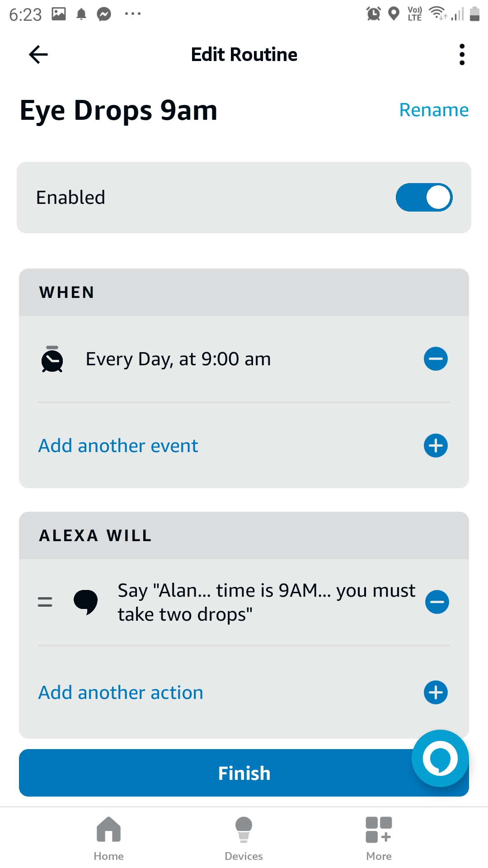Tap the back arrow icon
Screen dimensions: 488x868
[38, 55]
